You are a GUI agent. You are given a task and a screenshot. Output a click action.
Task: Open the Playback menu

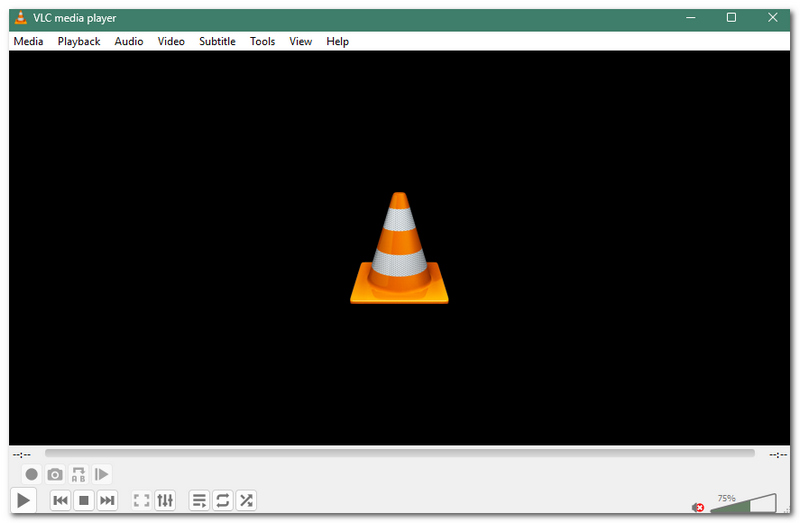tap(79, 41)
